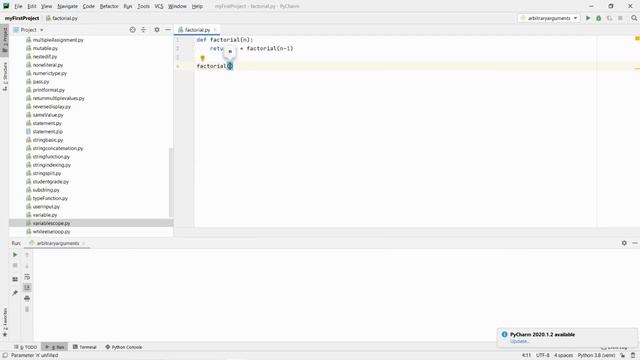Image resolution: width=640 pixels, height=360 pixels.
Task: Click the collapse all icon in Project panel
Action: [143, 30]
